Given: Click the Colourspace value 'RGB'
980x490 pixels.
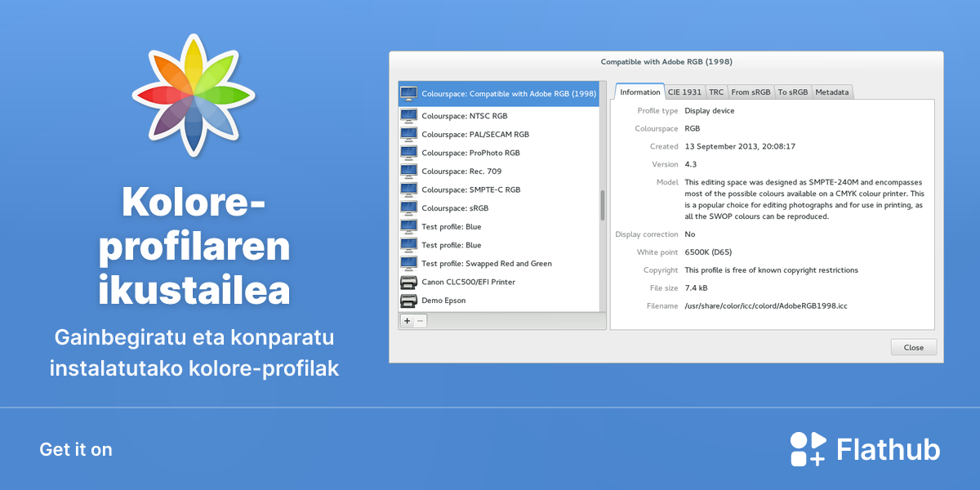Looking at the screenshot, I should tap(692, 129).
